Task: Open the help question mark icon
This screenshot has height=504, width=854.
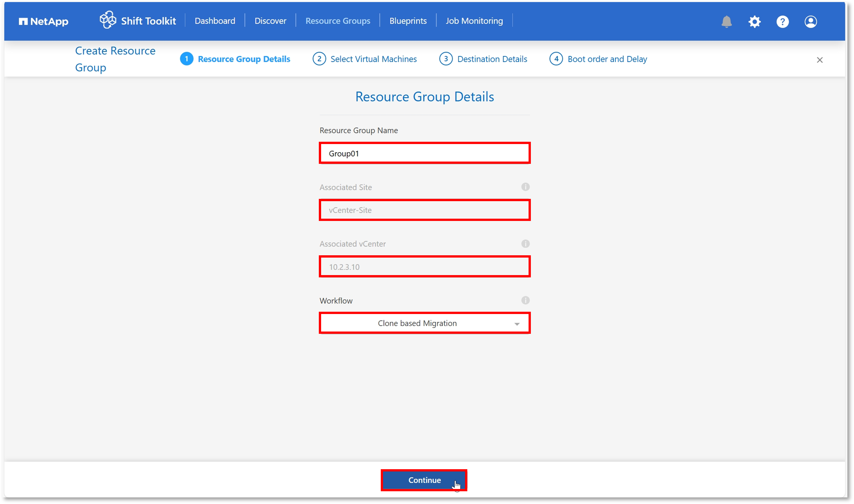Action: 782,21
